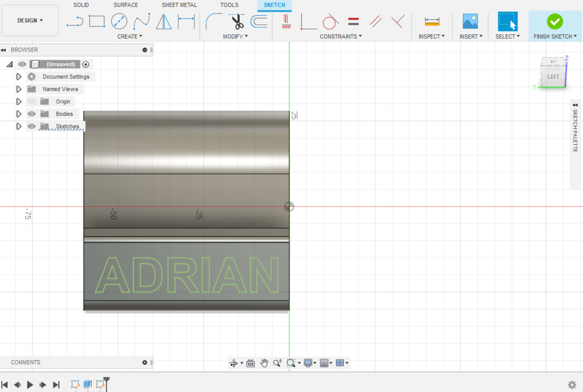The width and height of the screenshot is (583, 392).
Task: Select the Offset tool
Action: point(259,21)
